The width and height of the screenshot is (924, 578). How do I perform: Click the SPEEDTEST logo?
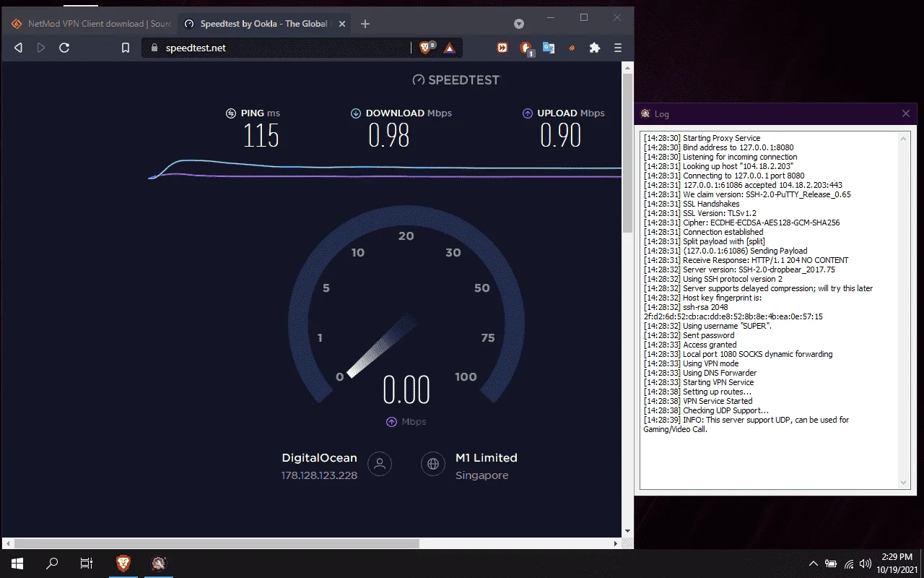pos(456,79)
